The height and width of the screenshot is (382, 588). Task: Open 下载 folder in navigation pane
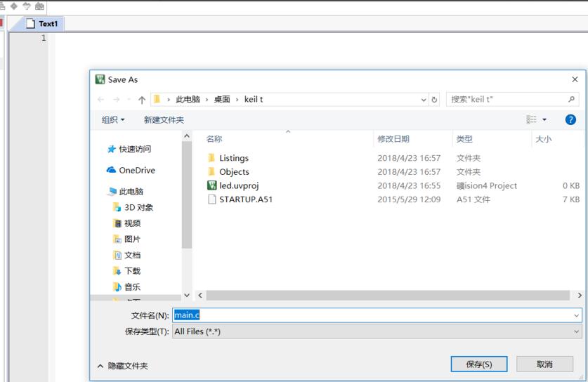pyautogui.click(x=132, y=270)
